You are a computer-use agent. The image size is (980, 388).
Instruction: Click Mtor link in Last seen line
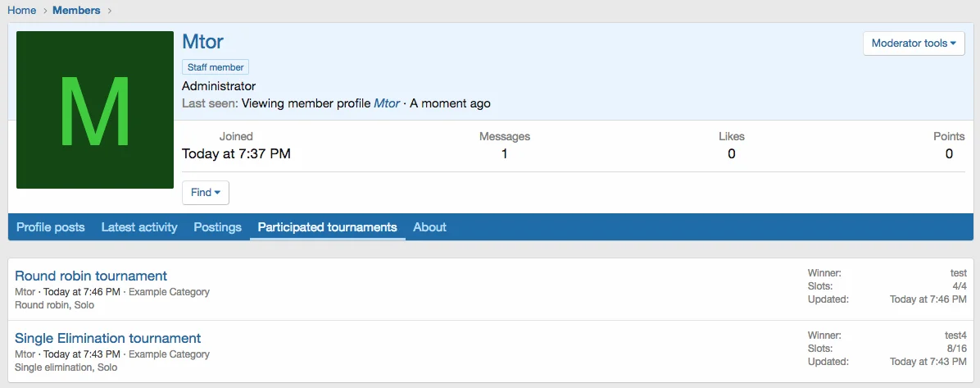click(387, 103)
